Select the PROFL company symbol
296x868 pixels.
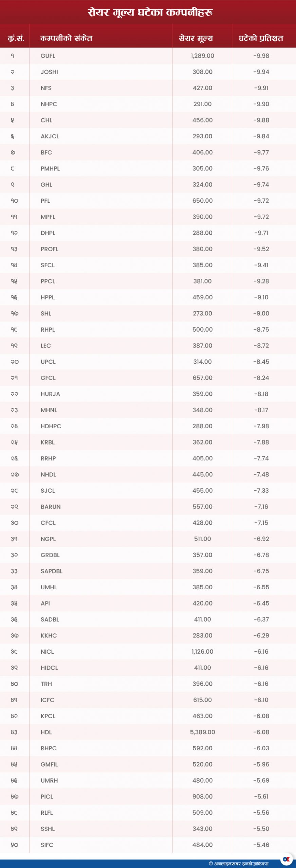pyautogui.click(x=50, y=249)
